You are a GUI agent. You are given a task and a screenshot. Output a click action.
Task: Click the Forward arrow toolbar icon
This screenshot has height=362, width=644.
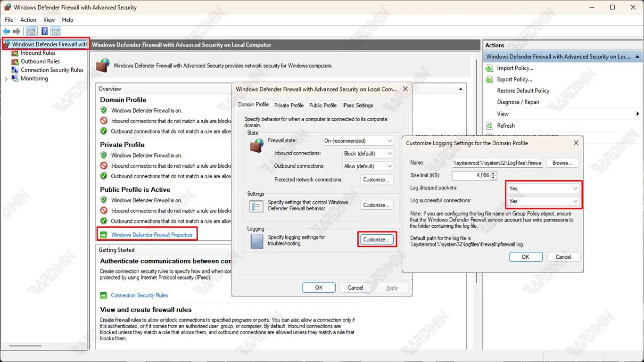tap(17, 32)
